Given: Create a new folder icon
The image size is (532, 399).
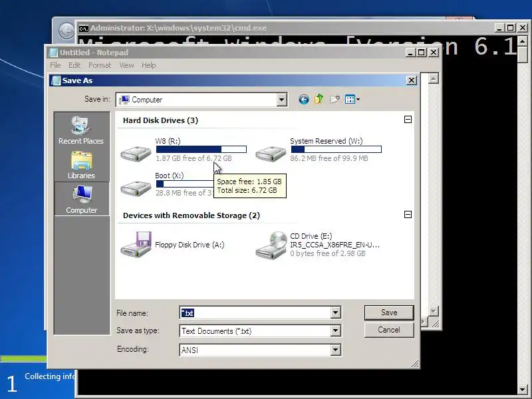Looking at the screenshot, I should [334, 99].
